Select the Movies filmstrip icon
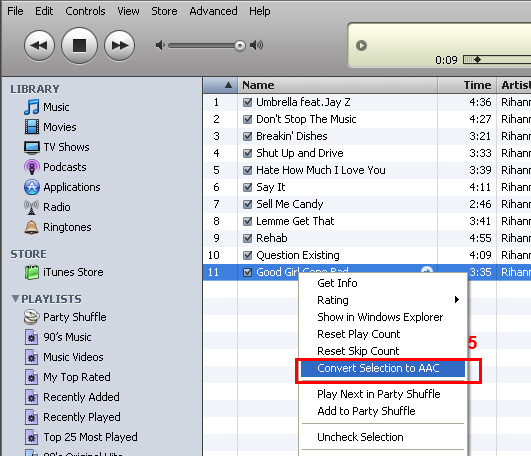This screenshot has height=456, width=531. click(31, 127)
